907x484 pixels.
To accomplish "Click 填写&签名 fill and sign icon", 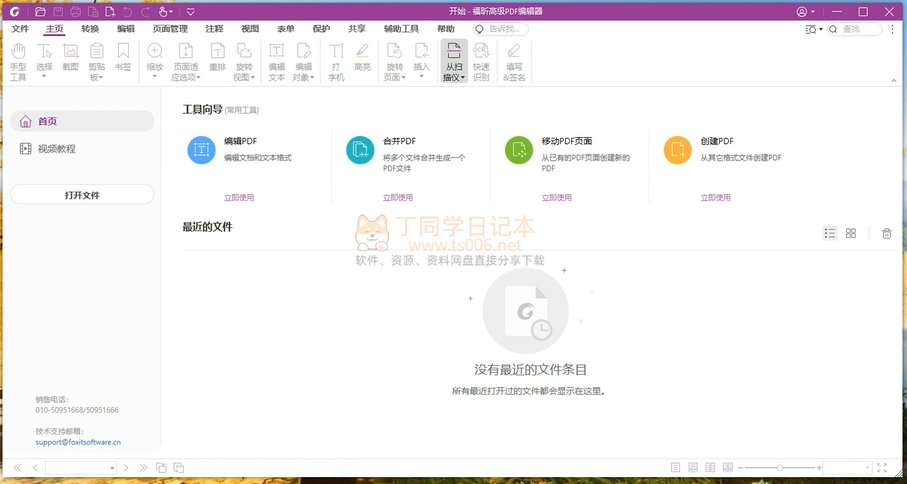I will point(514,61).
